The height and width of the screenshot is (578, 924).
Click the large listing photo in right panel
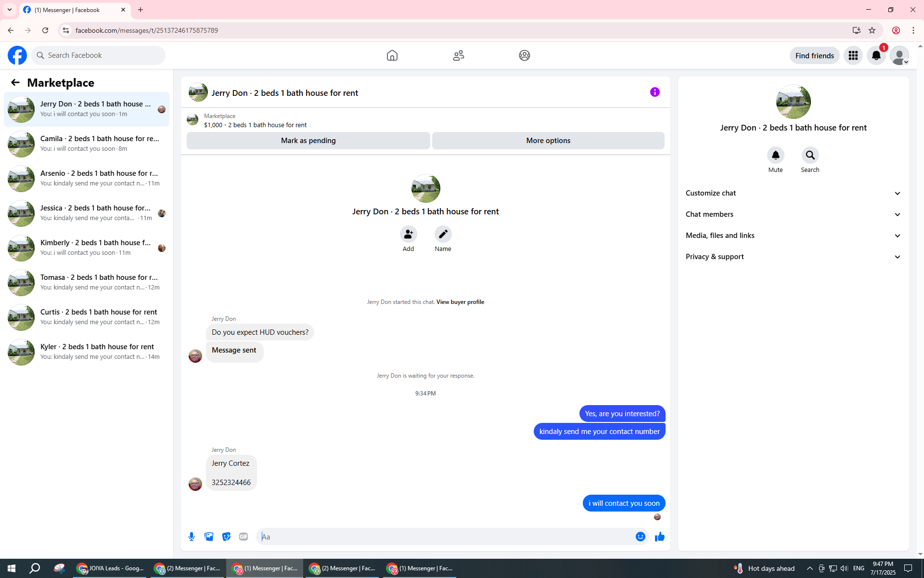pyautogui.click(x=793, y=102)
